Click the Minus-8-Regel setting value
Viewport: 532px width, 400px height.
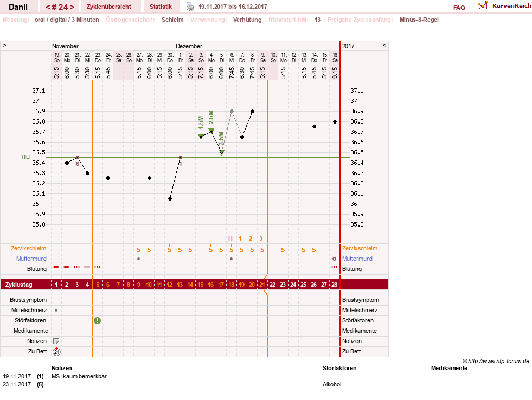[x=419, y=20]
